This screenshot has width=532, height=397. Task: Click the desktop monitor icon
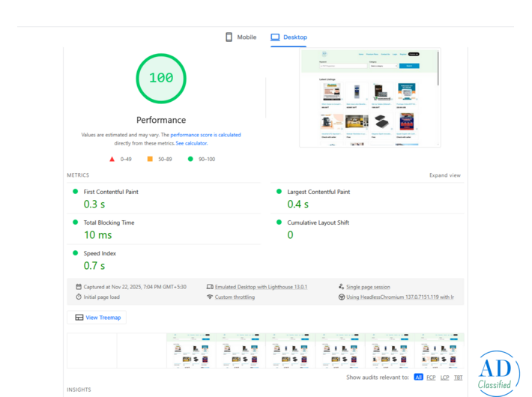coord(275,37)
